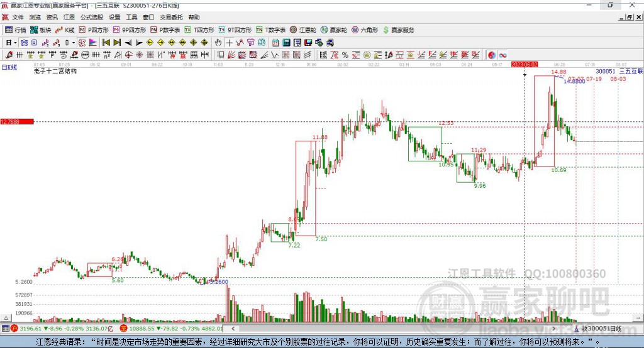Open the P数字表 number table
This screenshot has width=644, height=348.
click(x=165, y=30)
